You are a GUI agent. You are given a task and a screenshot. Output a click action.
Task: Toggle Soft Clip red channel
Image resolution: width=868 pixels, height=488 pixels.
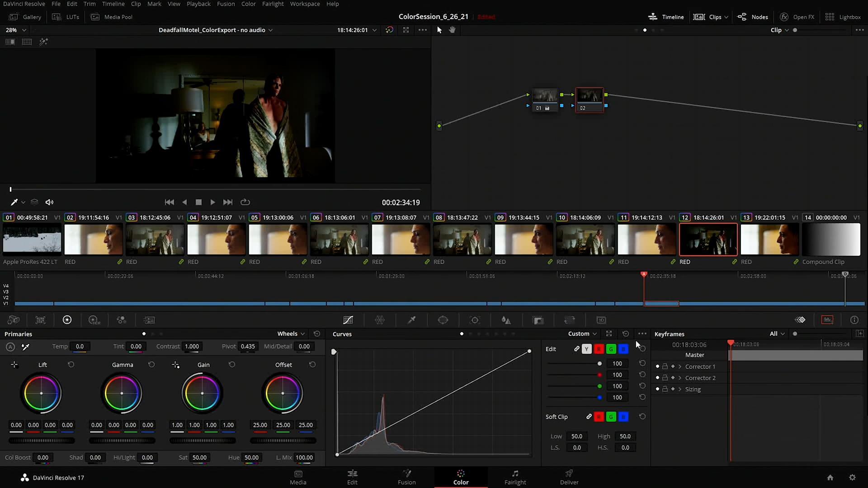599,417
